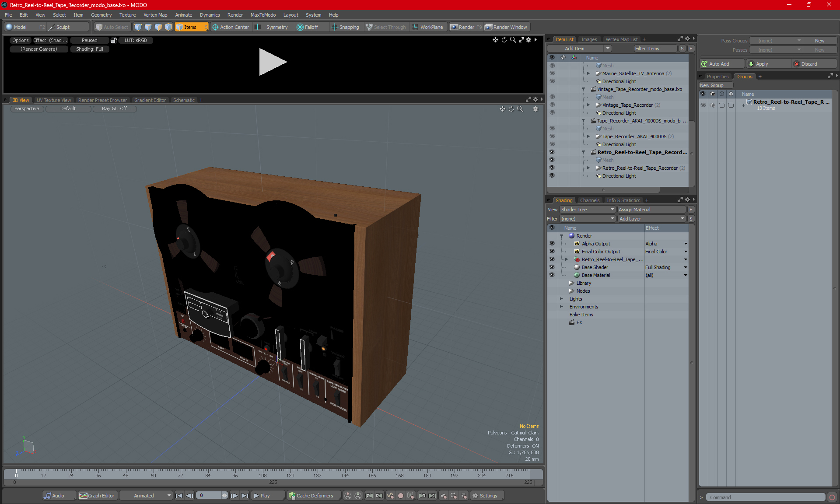This screenshot has width=840, height=504.
Task: Toggle visibility of Retro_Reel-to-Reel_Tape_Recorder item
Action: 552,168
